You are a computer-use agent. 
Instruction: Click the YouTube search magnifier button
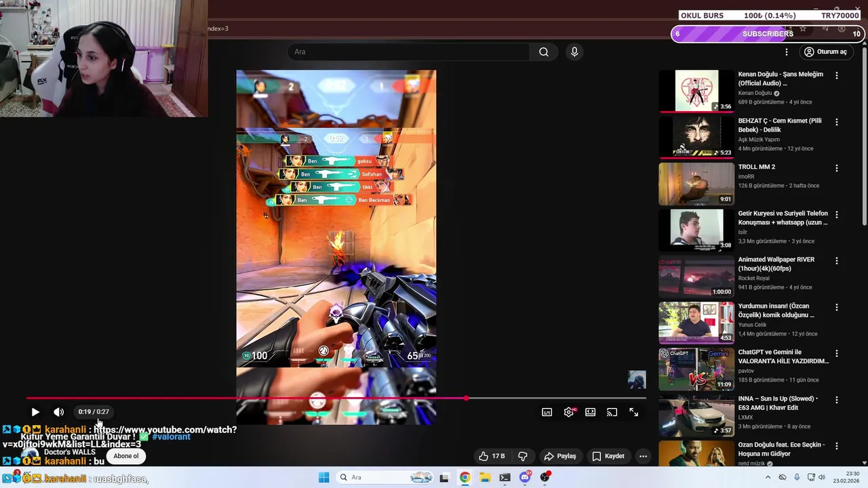pyautogui.click(x=544, y=52)
